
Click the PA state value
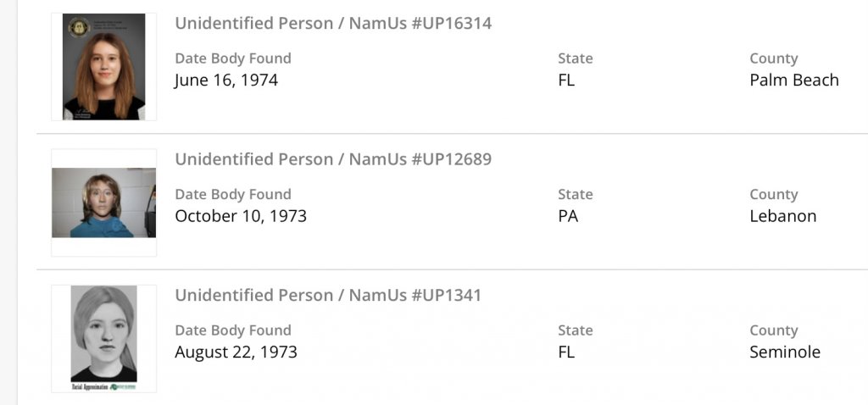click(x=568, y=216)
